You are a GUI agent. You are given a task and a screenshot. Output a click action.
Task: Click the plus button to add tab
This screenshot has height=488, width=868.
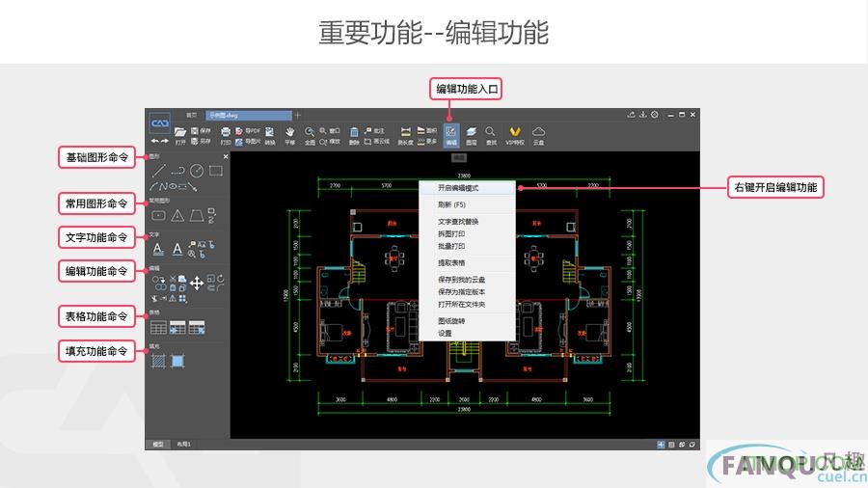click(298, 115)
